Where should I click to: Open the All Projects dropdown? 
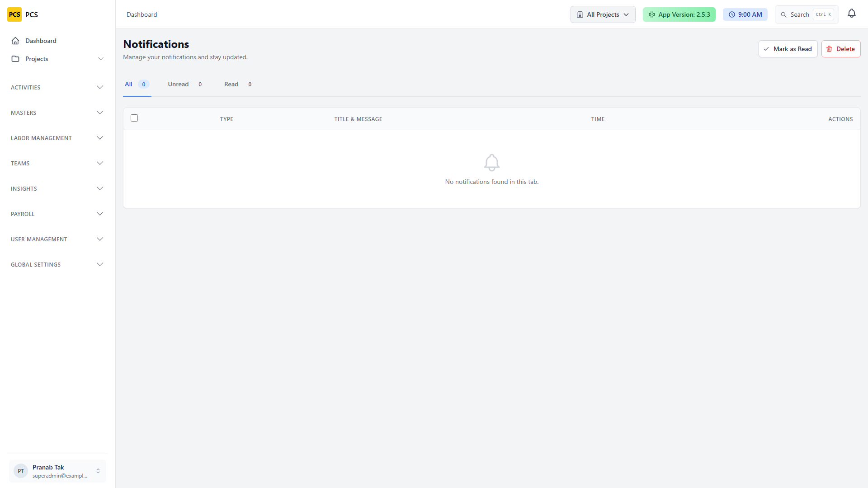pyautogui.click(x=603, y=14)
